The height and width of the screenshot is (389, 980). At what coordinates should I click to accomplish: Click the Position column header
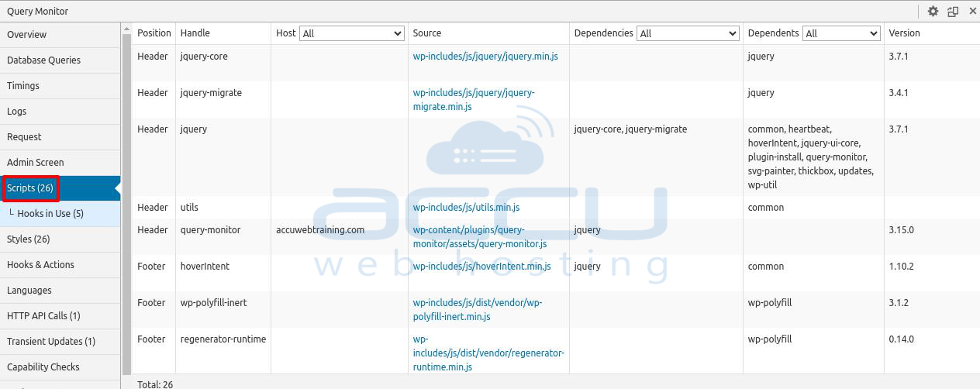(154, 33)
